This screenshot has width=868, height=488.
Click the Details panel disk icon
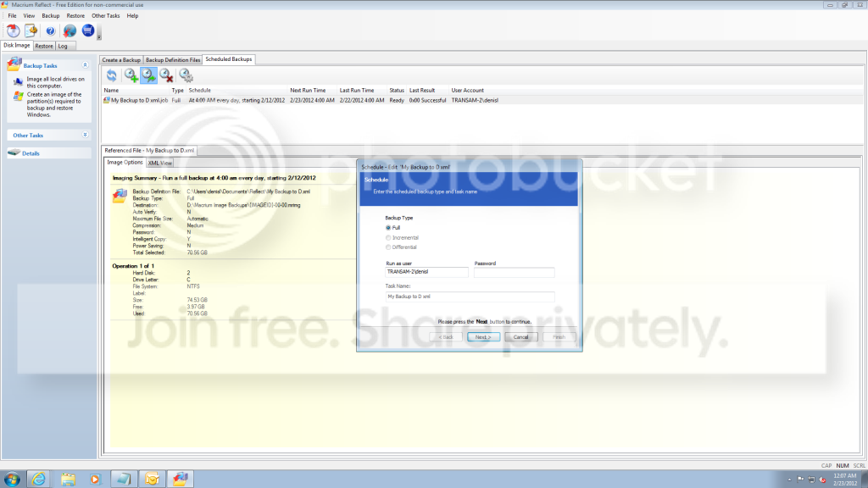tap(14, 152)
